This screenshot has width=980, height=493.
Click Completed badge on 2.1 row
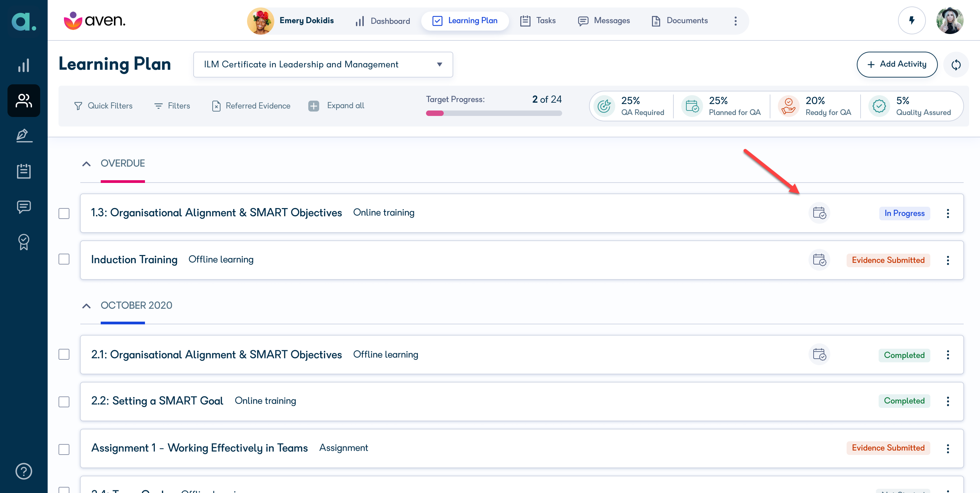pos(904,355)
